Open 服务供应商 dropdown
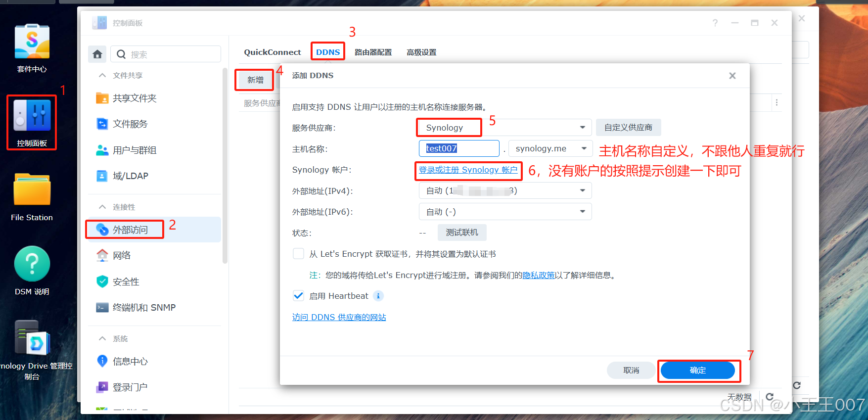The width and height of the screenshot is (868, 420). click(x=505, y=128)
